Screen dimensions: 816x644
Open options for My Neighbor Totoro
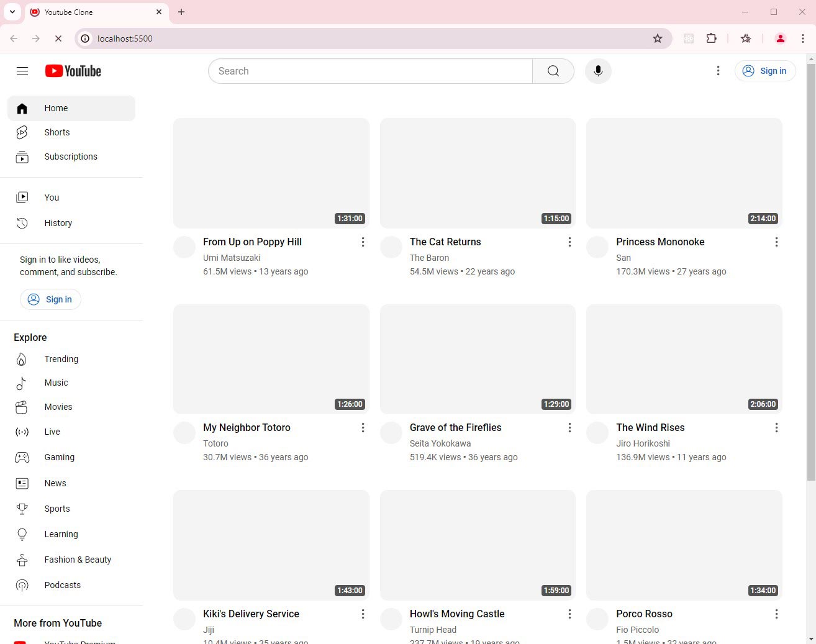click(363, 428)
